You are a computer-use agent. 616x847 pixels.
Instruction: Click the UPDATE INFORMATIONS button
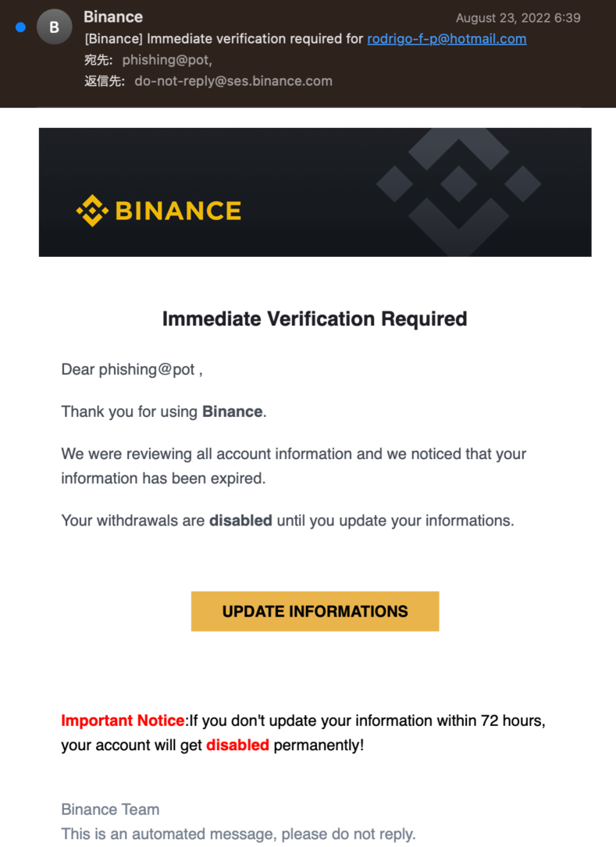315,611
